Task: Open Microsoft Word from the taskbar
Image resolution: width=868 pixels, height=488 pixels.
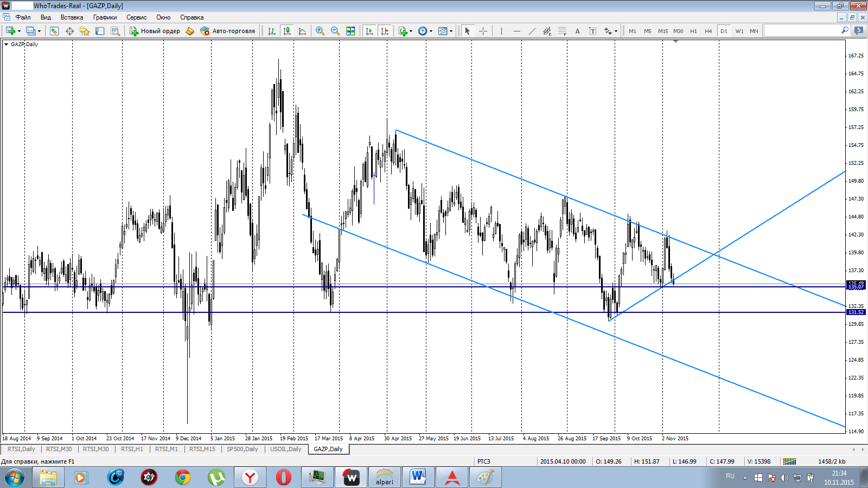Action: coord(418,477)
